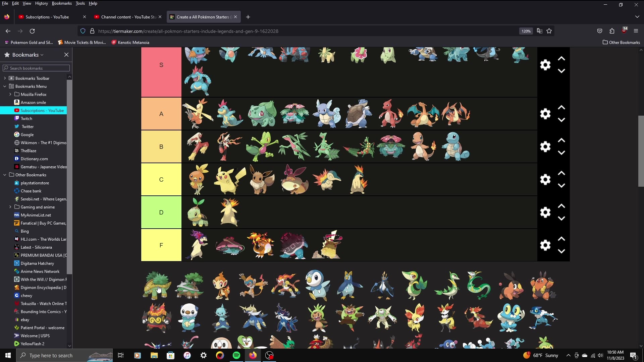Bookmark this page with the star icon
Viewport: 644px width, 362px height.
[549, 31]
